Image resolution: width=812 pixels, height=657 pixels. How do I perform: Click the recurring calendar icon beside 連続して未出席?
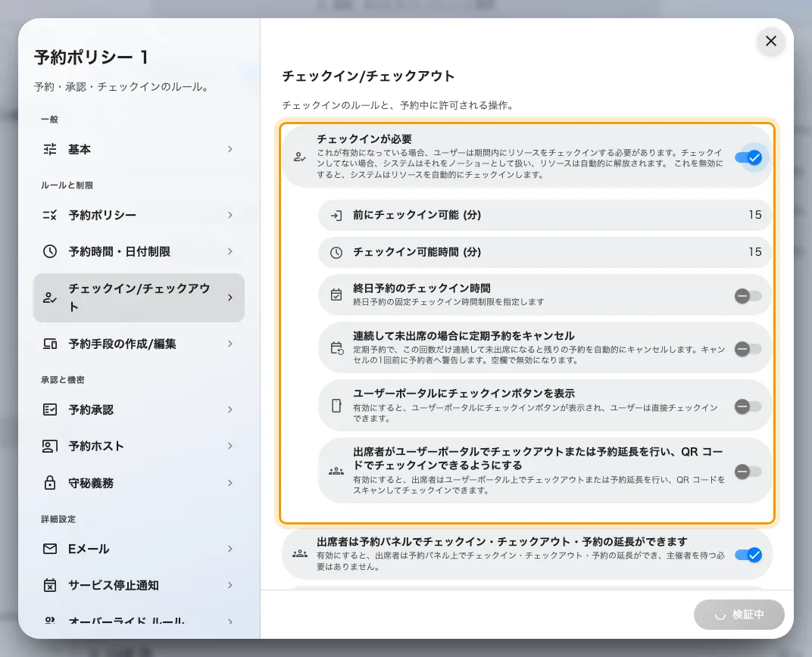pos(336,348)
